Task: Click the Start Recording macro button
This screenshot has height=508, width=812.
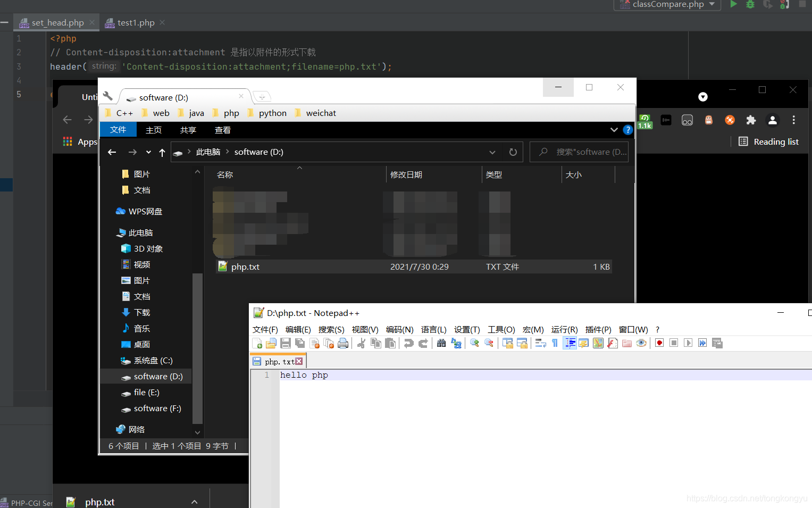Action: (659, 343)
